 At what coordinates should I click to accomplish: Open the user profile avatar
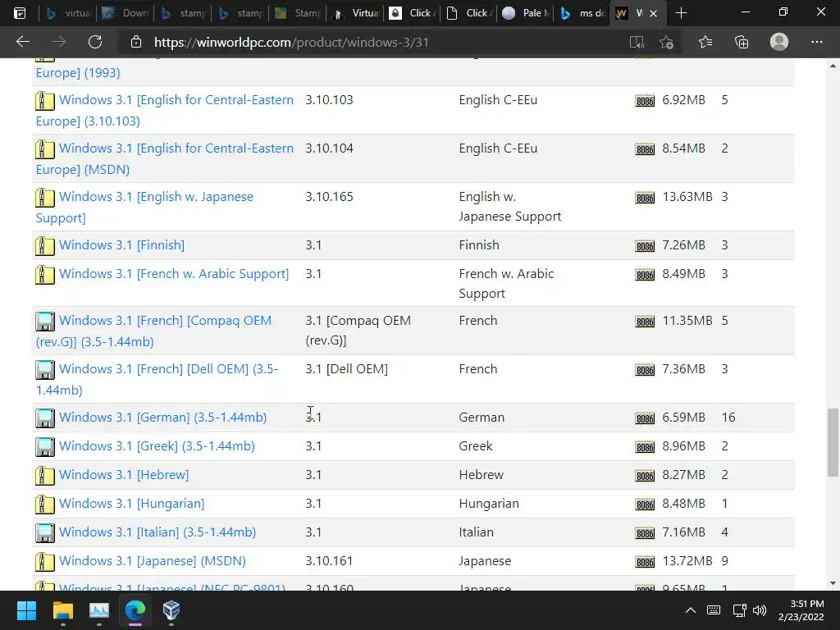click(x=779, y=42)
